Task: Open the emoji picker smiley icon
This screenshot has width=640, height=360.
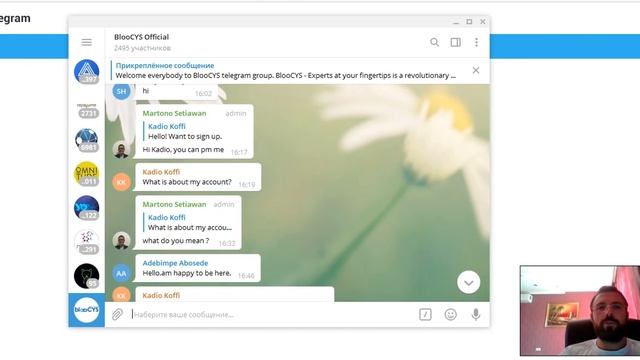Action: tap(451, 314)
